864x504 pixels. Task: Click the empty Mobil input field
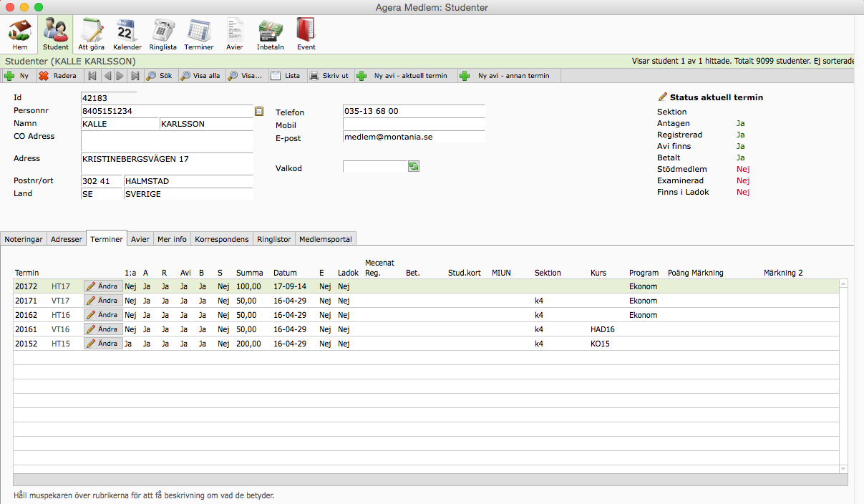(x=414, y=124)
